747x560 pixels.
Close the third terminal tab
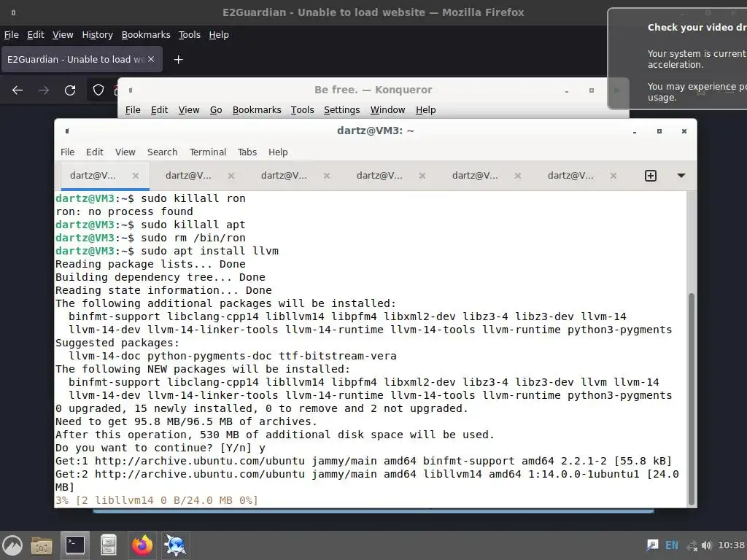327,176
